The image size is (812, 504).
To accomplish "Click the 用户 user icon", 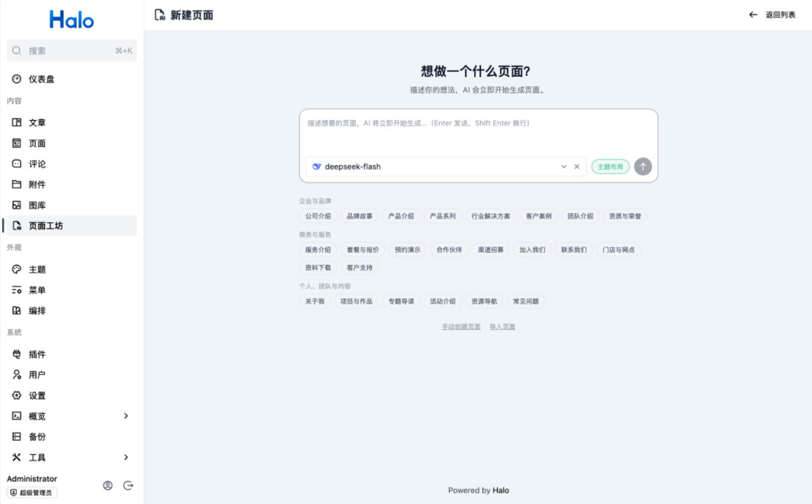I will [17, 375].
